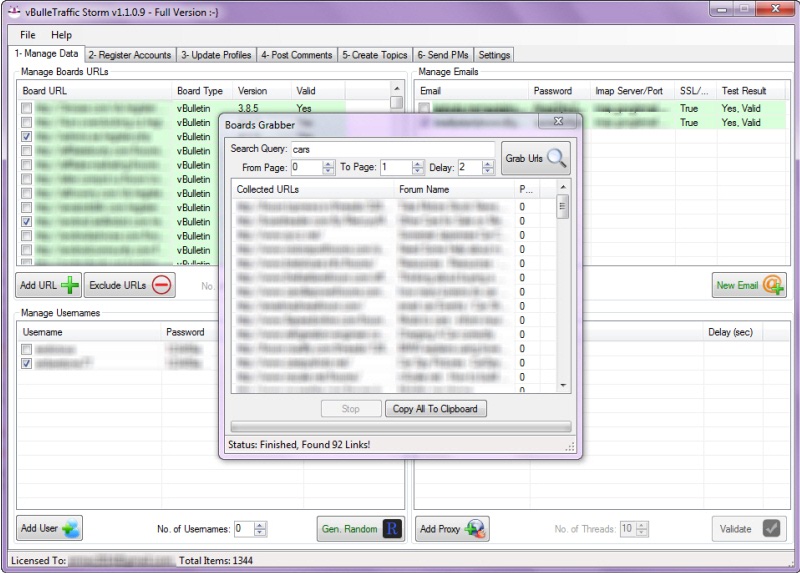The image size is (800, 573).
Task: Click the Collected URLs list scrollbar
Action: pyautogui.click(x=563, y=290)
